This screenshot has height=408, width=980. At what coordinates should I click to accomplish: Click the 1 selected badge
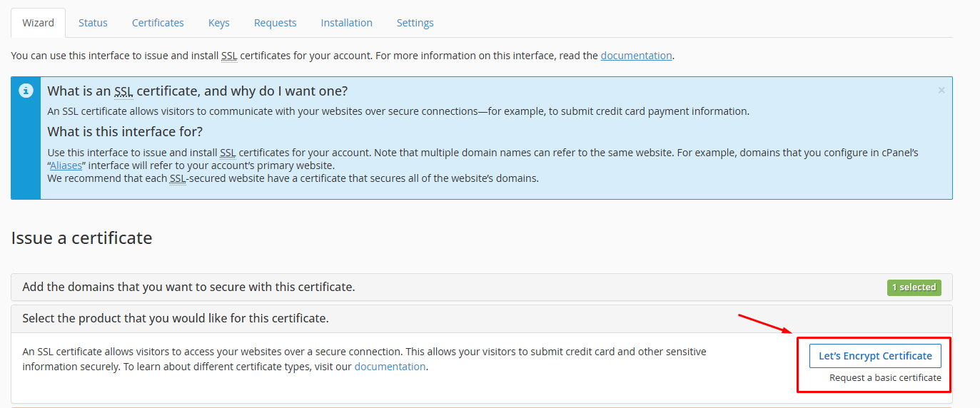[x=914, y=287]
